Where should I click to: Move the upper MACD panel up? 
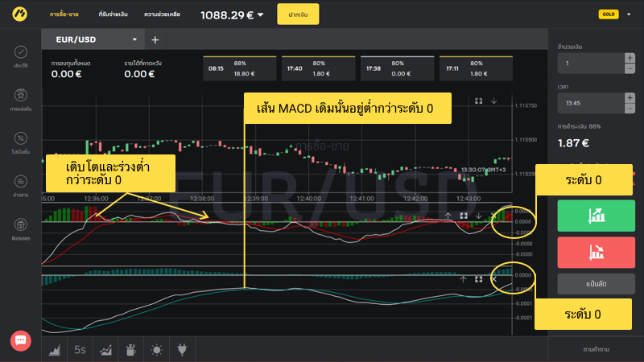point(448,216)
